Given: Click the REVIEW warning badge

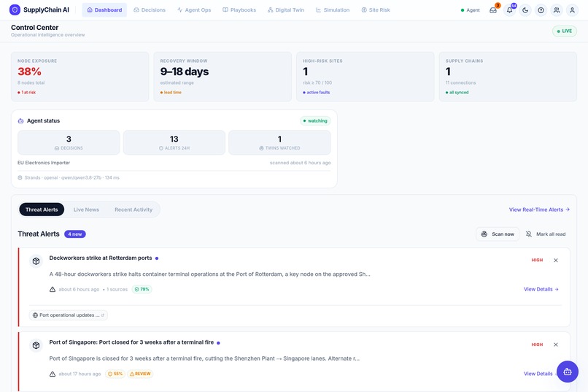Looking at the screenshot, I should [140, 374].
